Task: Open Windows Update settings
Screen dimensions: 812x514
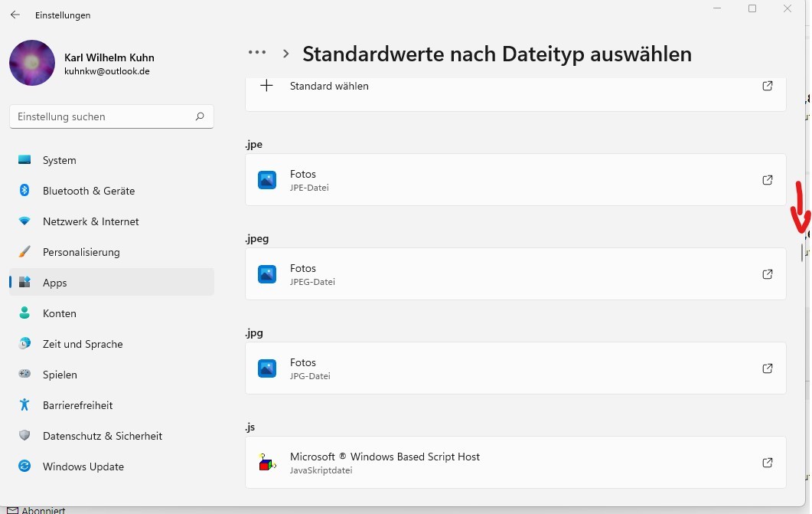Action: click(x=112, y=466)
